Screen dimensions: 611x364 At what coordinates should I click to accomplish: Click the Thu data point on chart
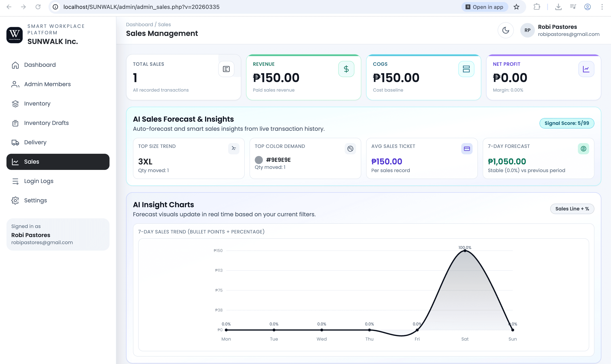(369, 330)
